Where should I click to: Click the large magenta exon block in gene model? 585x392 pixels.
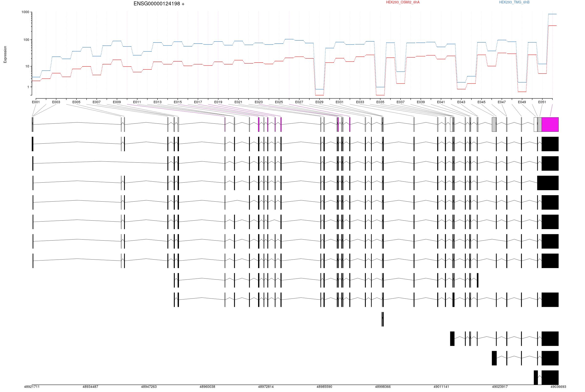click(550, 124)
